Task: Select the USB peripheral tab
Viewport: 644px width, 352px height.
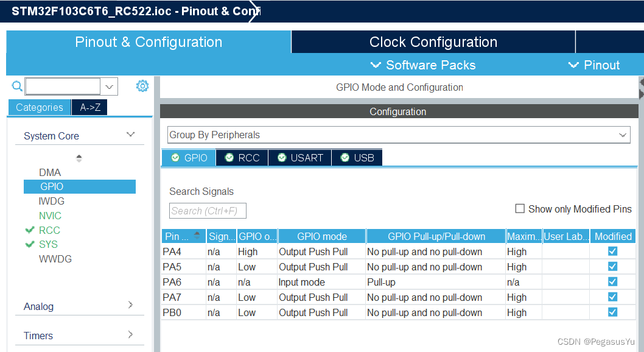Action: coord(357,158)
